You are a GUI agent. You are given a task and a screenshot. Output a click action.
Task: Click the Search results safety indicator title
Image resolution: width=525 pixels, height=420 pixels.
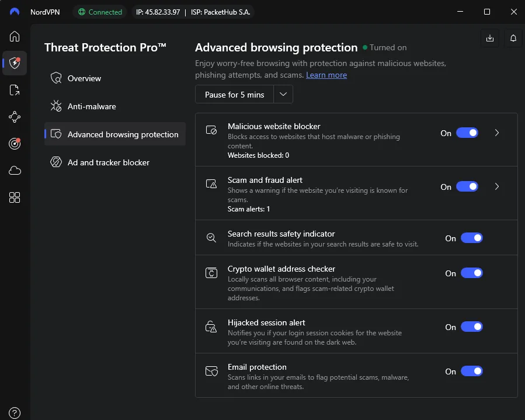click(x=281, y=234)
